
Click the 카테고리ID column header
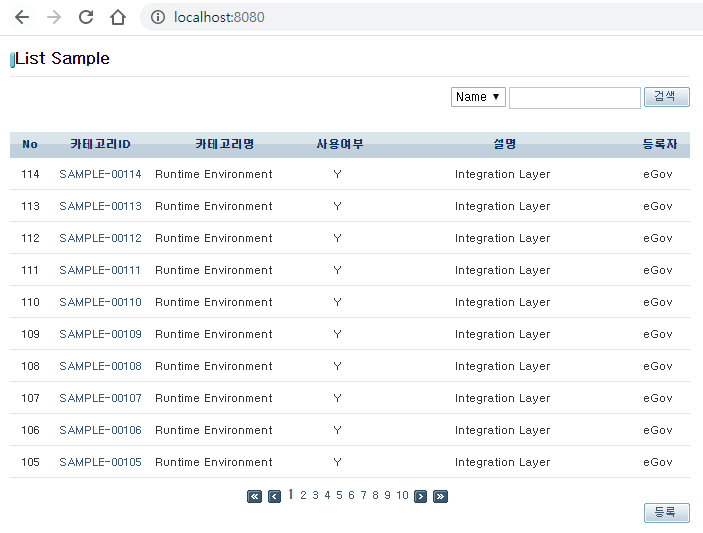100,144
